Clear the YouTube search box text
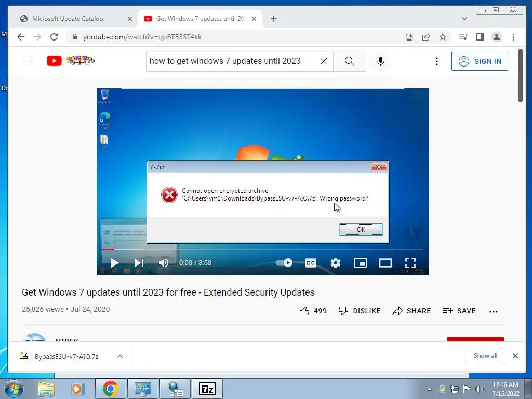Viewport: 532px width, 399px height. point(324,61)
